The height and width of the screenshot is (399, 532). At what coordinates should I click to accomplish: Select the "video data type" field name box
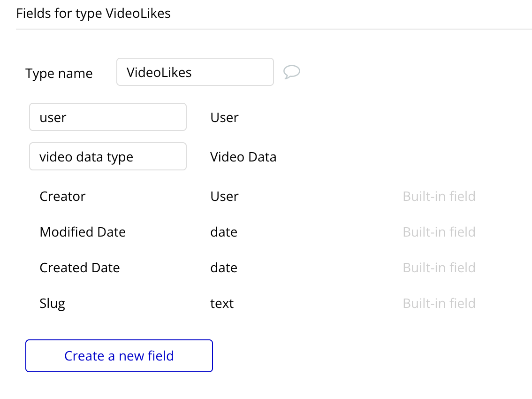click(108, 157)
